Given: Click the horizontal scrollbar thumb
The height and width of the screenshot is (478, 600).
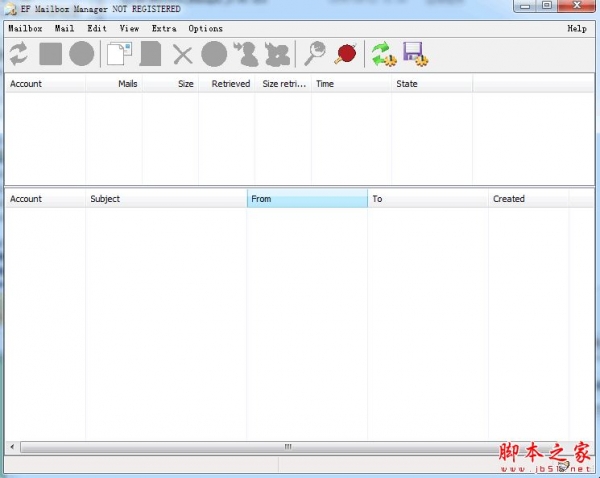Looking at the screenshot, I should click(288, 447).
